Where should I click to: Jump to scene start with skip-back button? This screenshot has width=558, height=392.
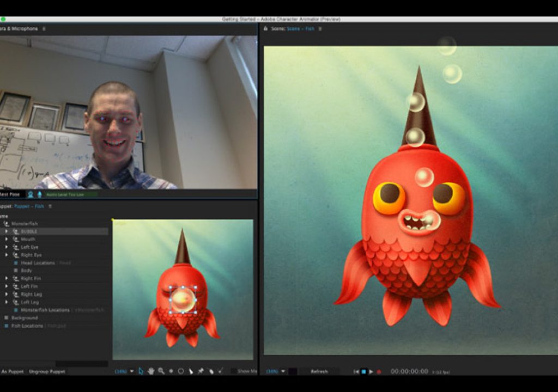[x=356, y=371]
